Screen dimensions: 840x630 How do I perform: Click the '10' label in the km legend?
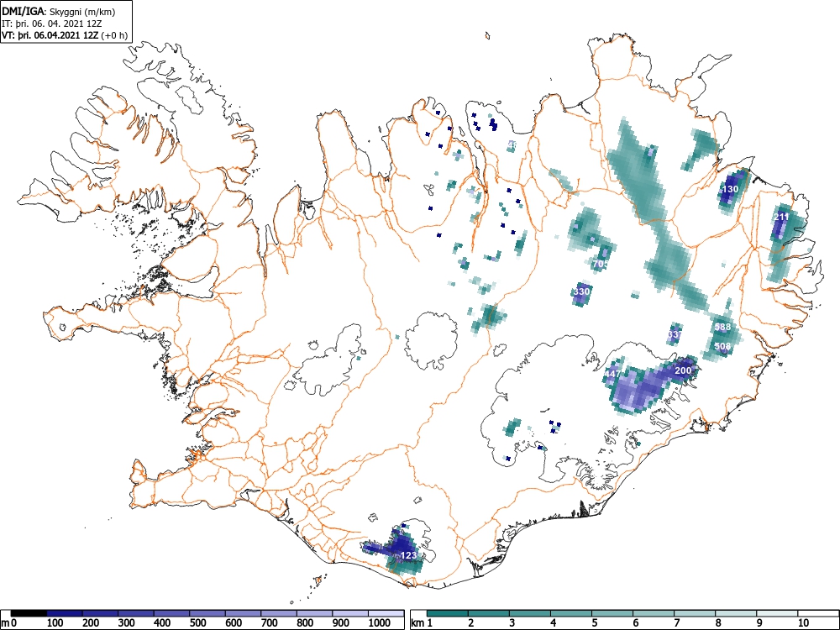[x=803, y=622]
